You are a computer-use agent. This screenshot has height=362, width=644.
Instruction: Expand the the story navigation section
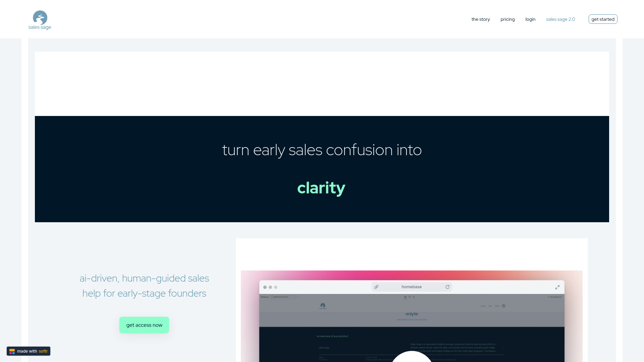pyautogui.click(x=480, y=19)
